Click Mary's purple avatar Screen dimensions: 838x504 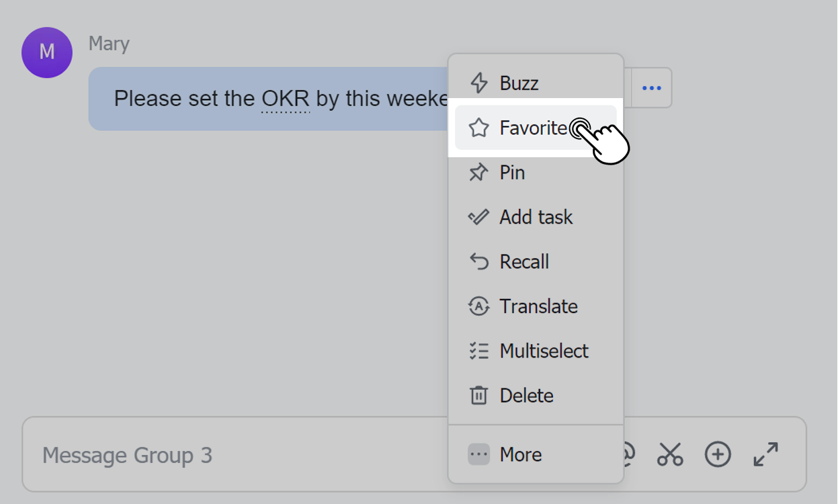coord(47,52)
